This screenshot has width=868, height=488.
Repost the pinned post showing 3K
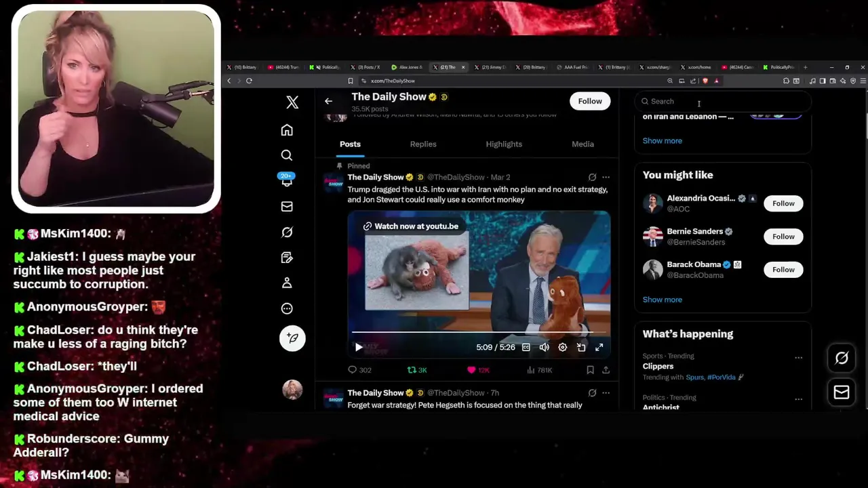coord(416,370)
